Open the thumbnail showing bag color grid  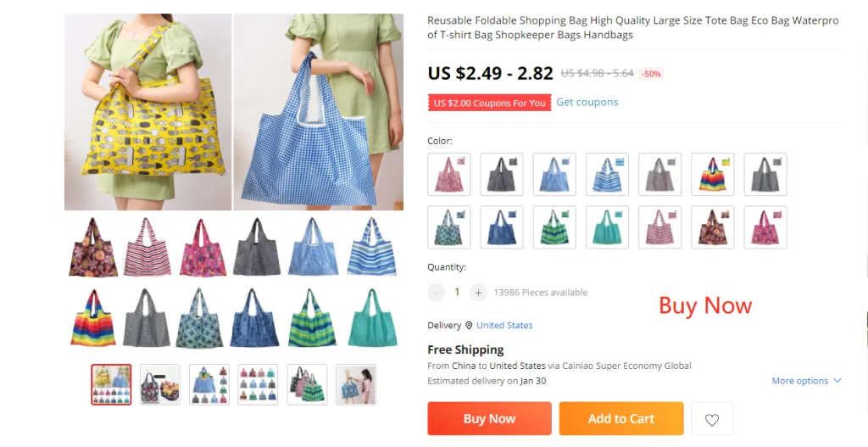pyautogui.click(x=258, y=384)
